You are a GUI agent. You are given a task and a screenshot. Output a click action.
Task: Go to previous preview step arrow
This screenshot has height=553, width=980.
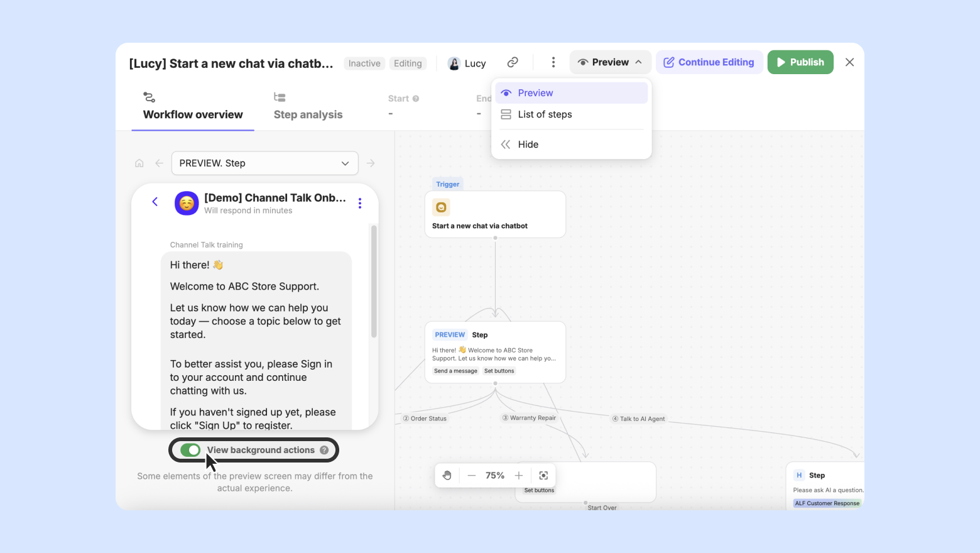(x=160, y=163)
